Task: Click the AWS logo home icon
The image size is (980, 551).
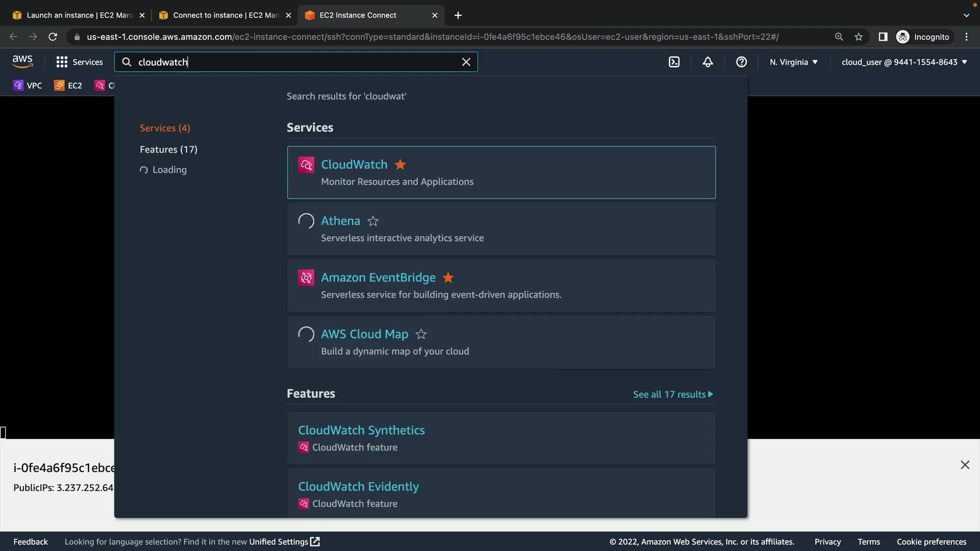Action: tap(22, 62)
